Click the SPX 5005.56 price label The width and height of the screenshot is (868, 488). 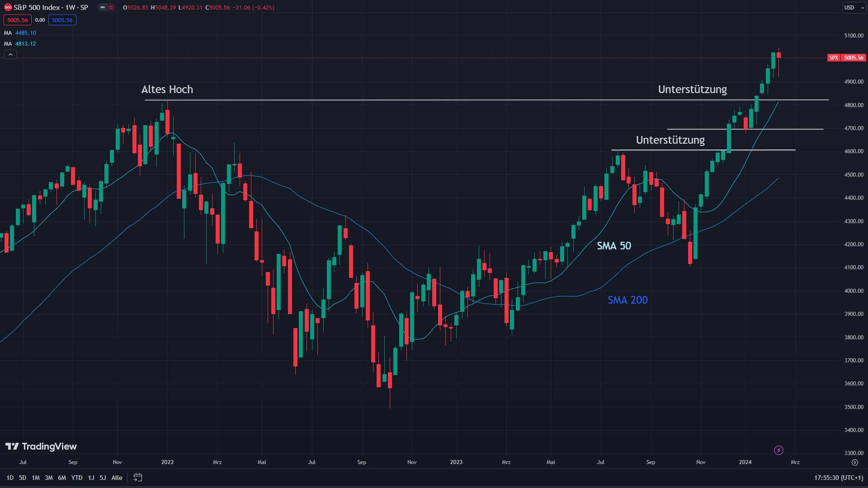click(847, 58)
